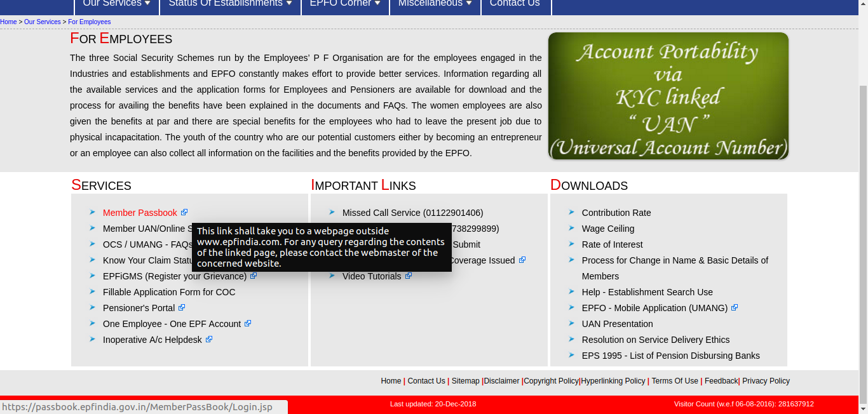Image resolution: width=868 pixels, height=414 pixels.
Task: Expand the Our Services dropdown menu
Action: coord(116,4)
